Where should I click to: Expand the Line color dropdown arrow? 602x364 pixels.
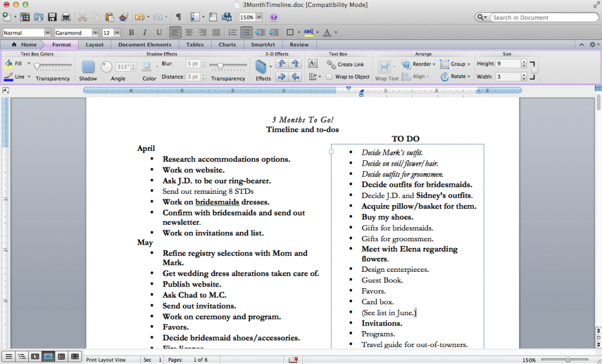pos(29,77)
